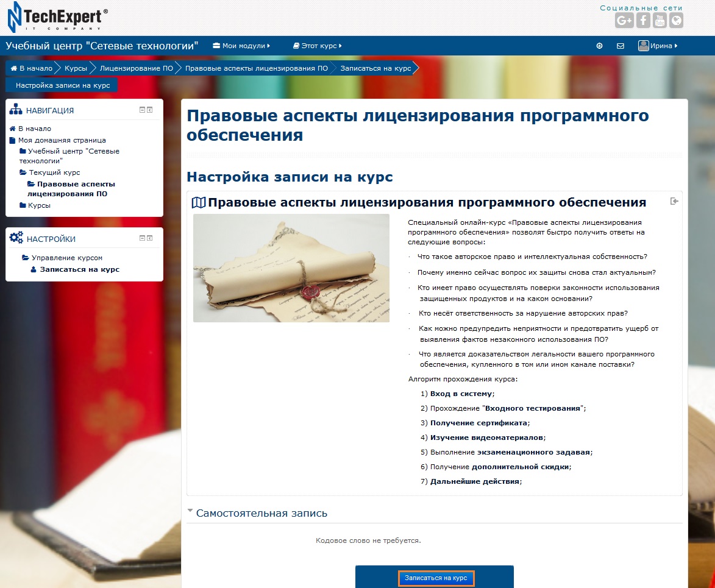715x588 pixels.
Task: Click 'Записаться на курс' in Настройки block
Action: 80,269
